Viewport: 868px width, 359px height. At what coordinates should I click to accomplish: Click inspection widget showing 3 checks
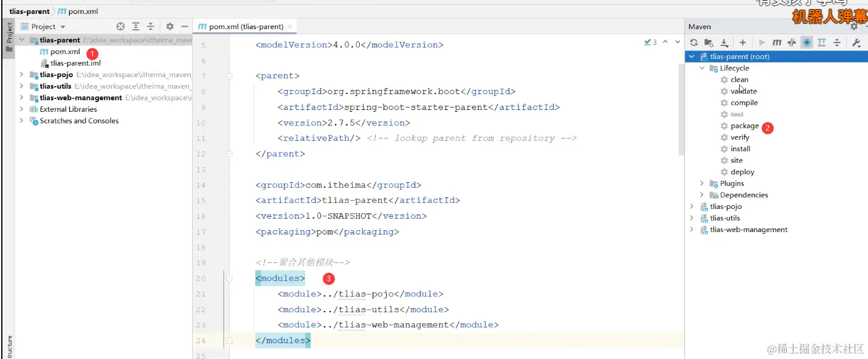pos(650,43)
